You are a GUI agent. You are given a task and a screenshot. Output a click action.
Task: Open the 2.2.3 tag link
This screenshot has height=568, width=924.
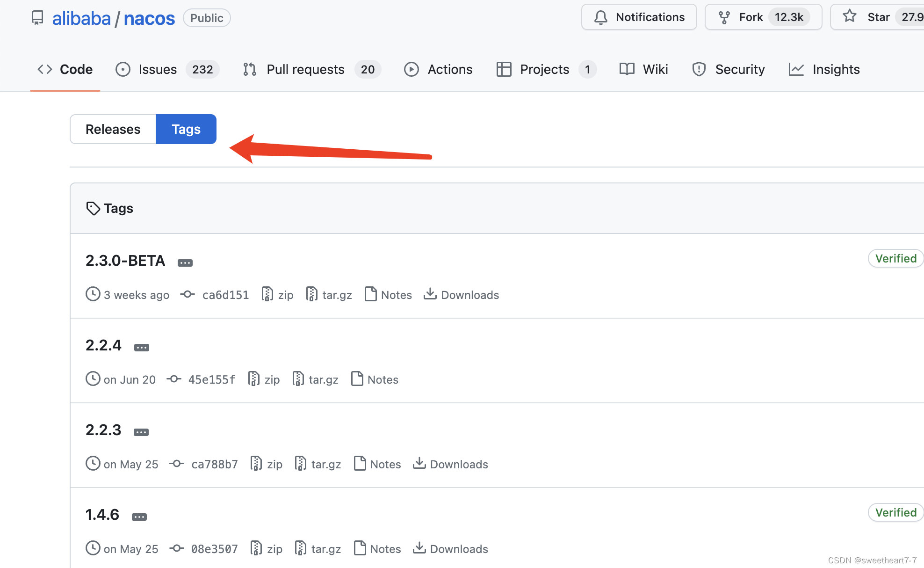click(103, 430)
